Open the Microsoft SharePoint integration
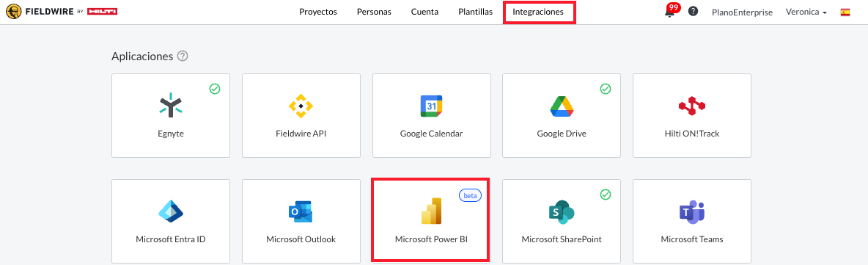This screenshot has width=868, height=265. tap(562, 221)
